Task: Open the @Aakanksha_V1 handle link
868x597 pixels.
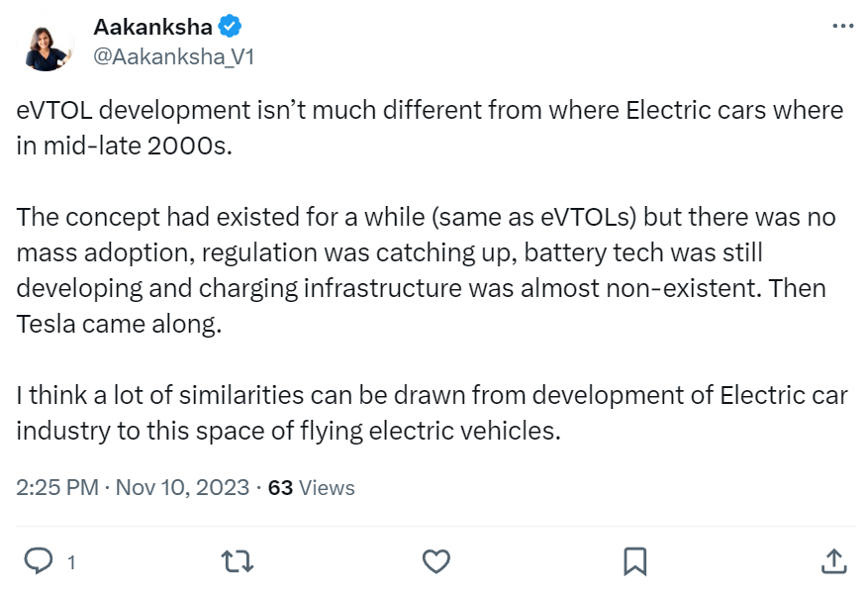Action: tap(173, 57)
